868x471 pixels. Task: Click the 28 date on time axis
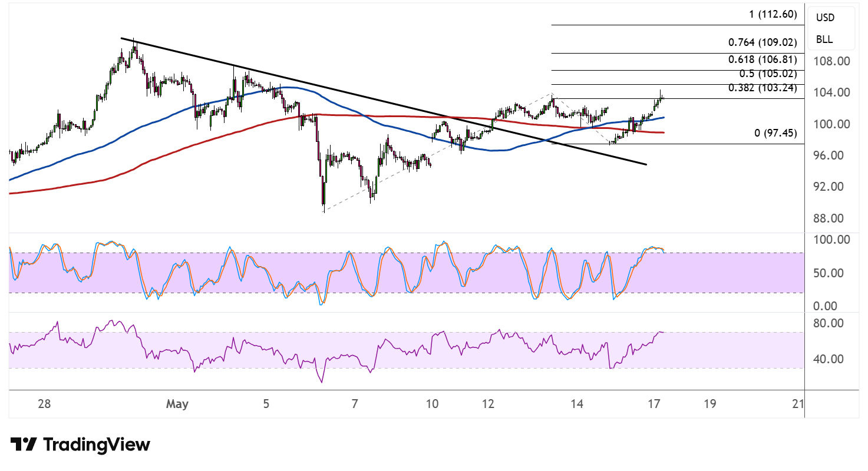coord(44,404)
